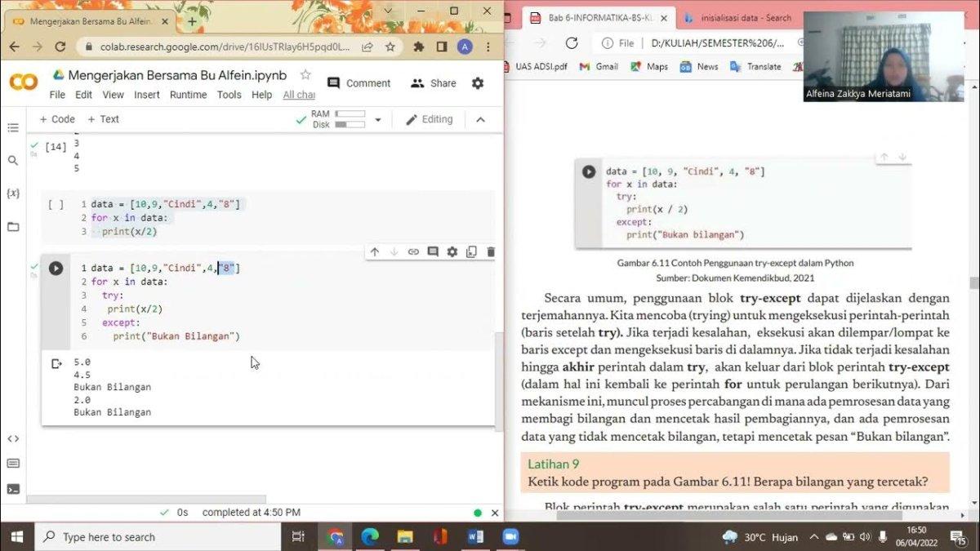980x551 pixels.
Task: Click the Share button
Action: point(434,83)
